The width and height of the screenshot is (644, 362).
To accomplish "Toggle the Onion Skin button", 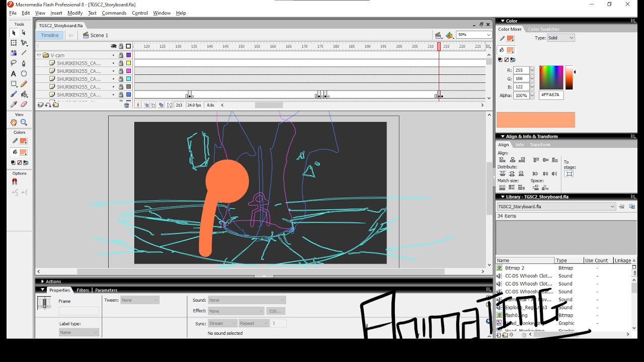I will click(x=146, y=105).
